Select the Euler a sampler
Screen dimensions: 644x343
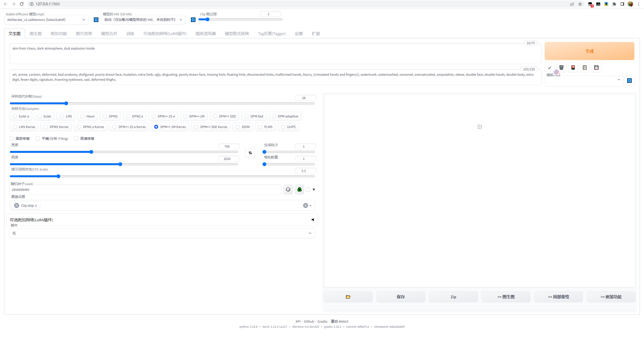click(15, 116)
